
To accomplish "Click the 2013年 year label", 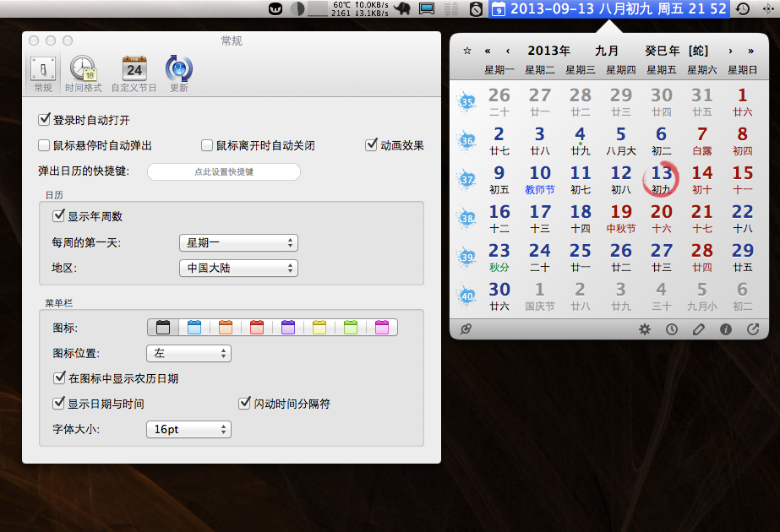I will point(548,51).
